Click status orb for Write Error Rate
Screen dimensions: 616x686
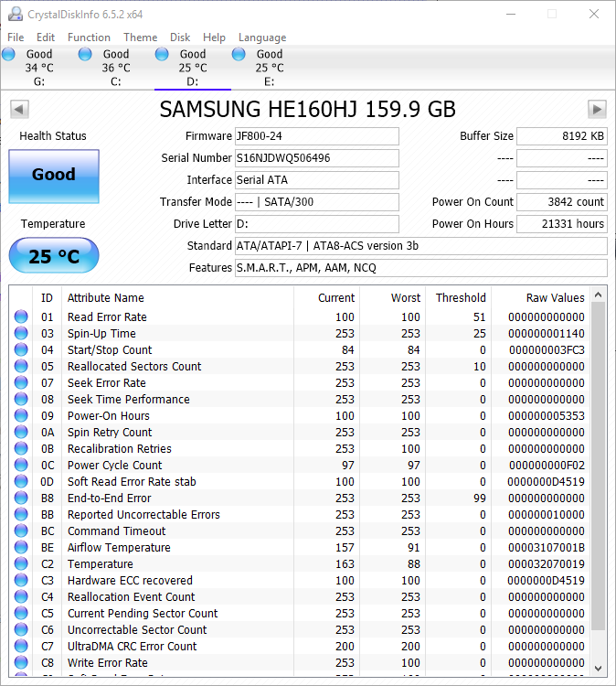tap(21, 662)
